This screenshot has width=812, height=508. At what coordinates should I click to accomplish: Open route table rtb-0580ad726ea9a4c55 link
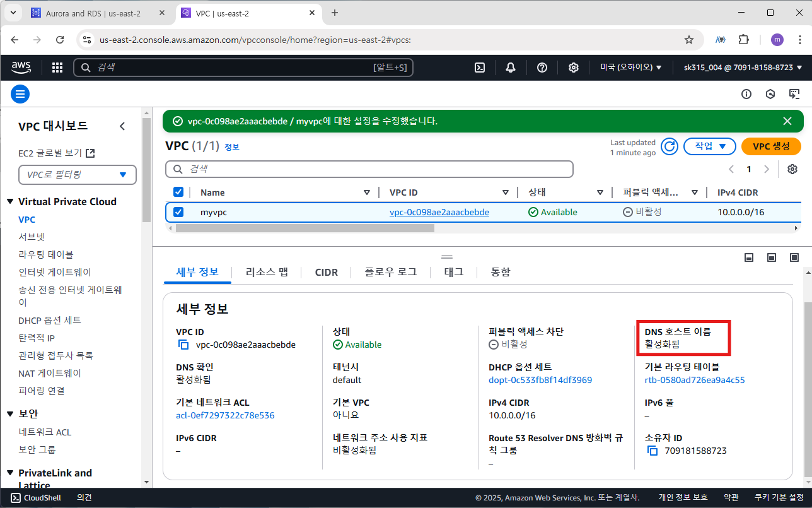[695, 380]
